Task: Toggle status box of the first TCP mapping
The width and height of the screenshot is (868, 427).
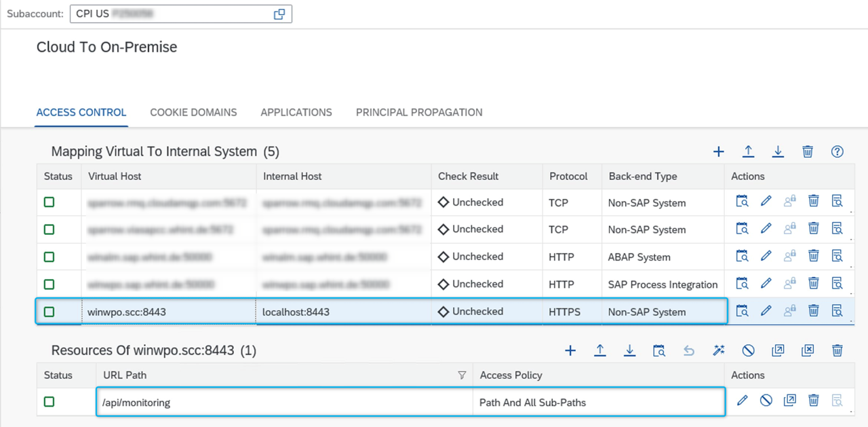Action: tap(49, 202)
